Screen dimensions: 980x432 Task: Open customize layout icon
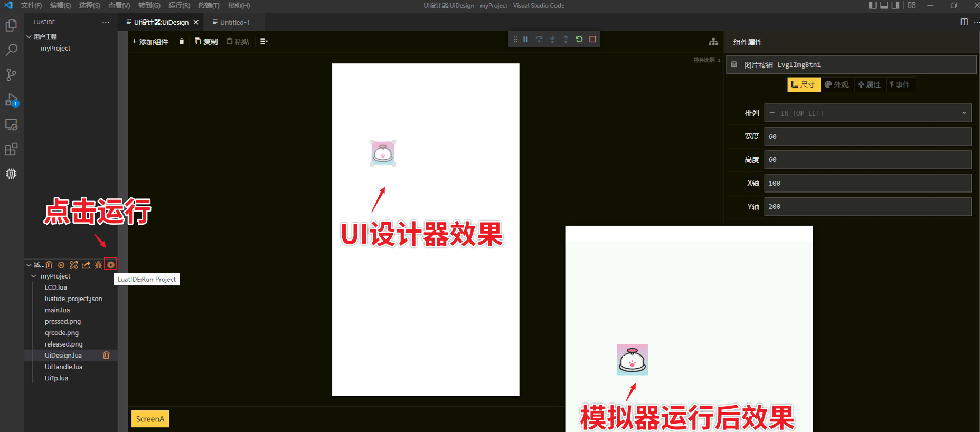click(x=912, y=5)
